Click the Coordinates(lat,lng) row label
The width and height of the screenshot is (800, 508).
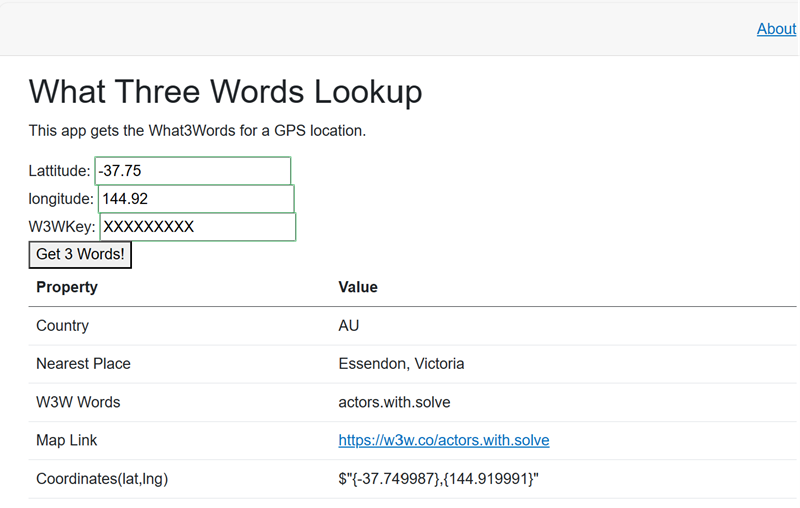[x=102, y=479]
